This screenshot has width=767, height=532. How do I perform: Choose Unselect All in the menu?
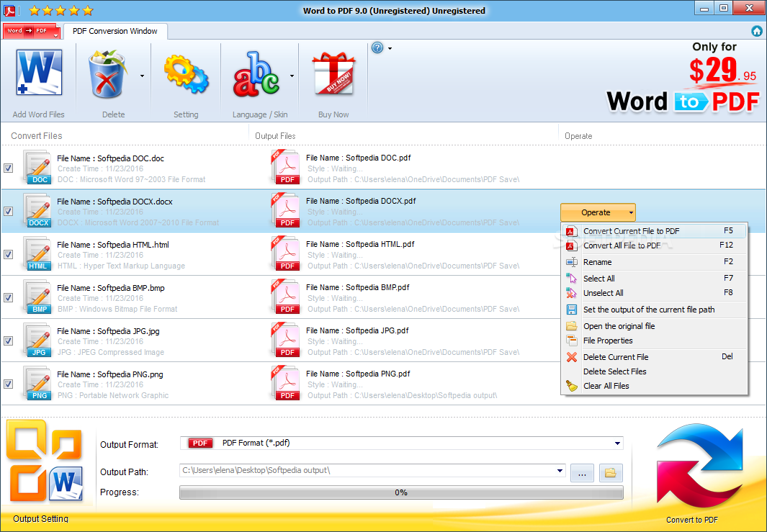tap(655, 293)
